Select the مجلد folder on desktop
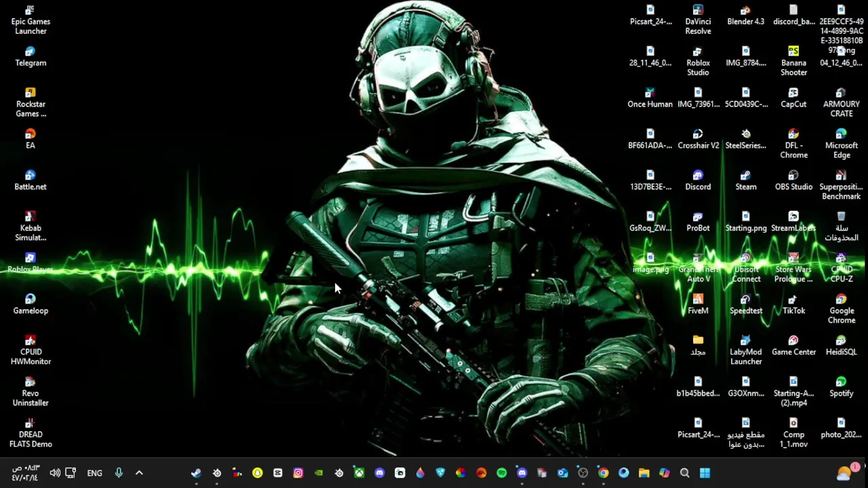This screenshot has height=488, width=868. pyautogui.click(x=698, y=346)
